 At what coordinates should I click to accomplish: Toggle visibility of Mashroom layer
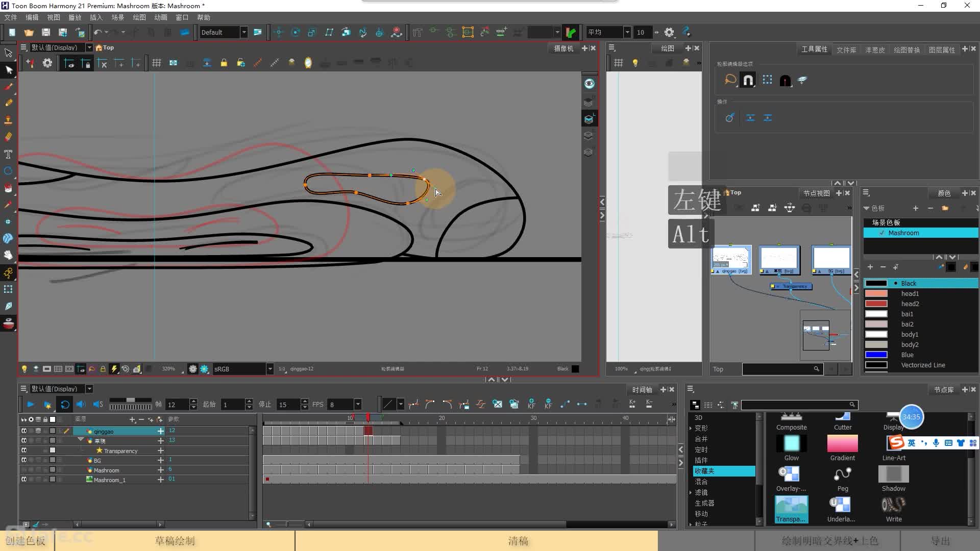24,470
